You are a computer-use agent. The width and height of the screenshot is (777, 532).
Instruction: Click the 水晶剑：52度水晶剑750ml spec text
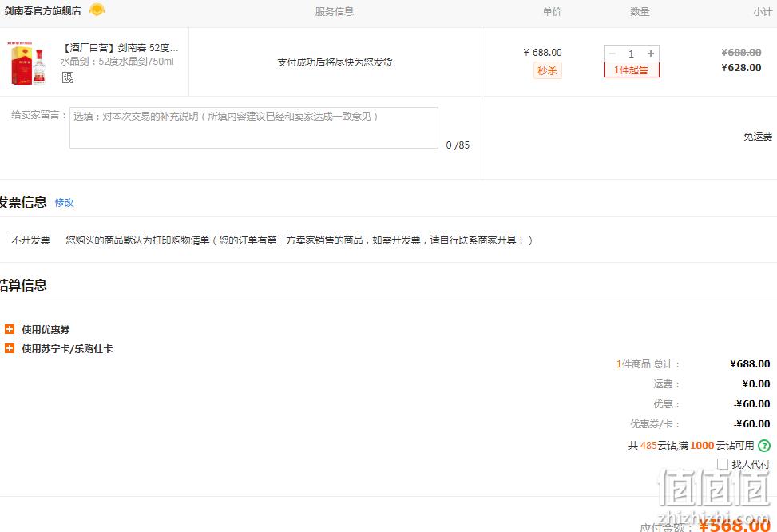pos(117,62)
